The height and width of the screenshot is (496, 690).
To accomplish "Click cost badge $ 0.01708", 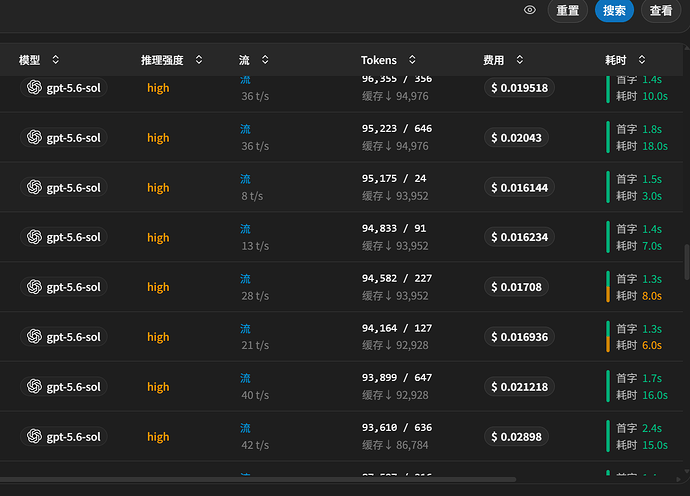I will click(516, 287).
